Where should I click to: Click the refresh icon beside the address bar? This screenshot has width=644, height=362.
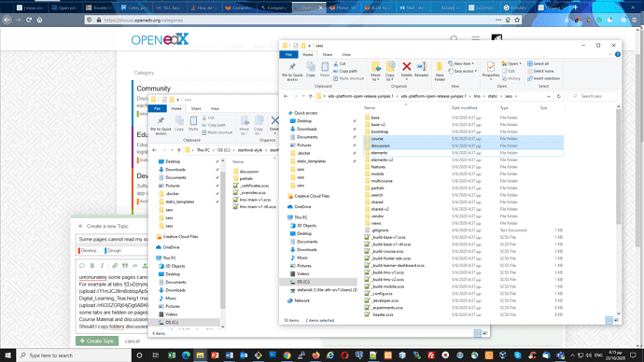558,96
